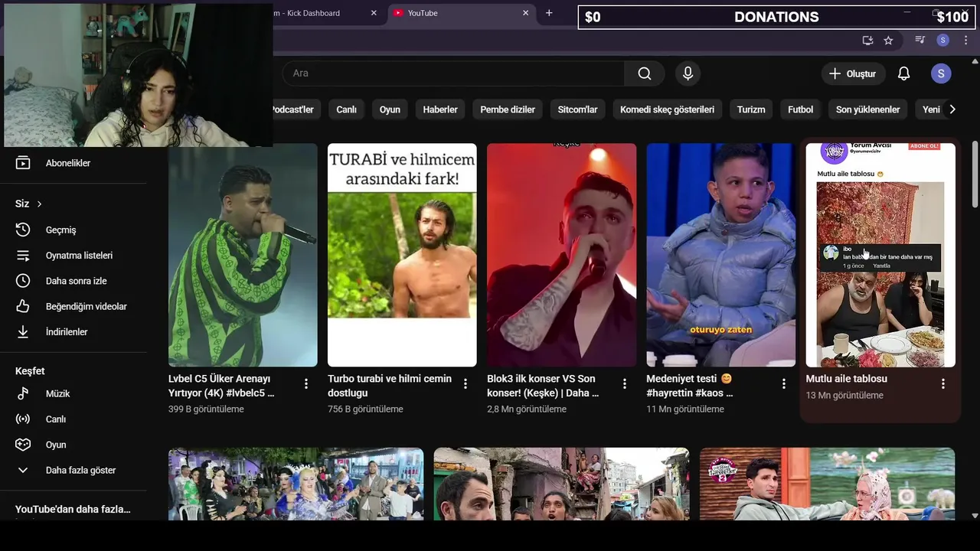This screenshot has height=551, width=980.
Task: Click the install app icon in address bar
Action: [x=867, y=41]
